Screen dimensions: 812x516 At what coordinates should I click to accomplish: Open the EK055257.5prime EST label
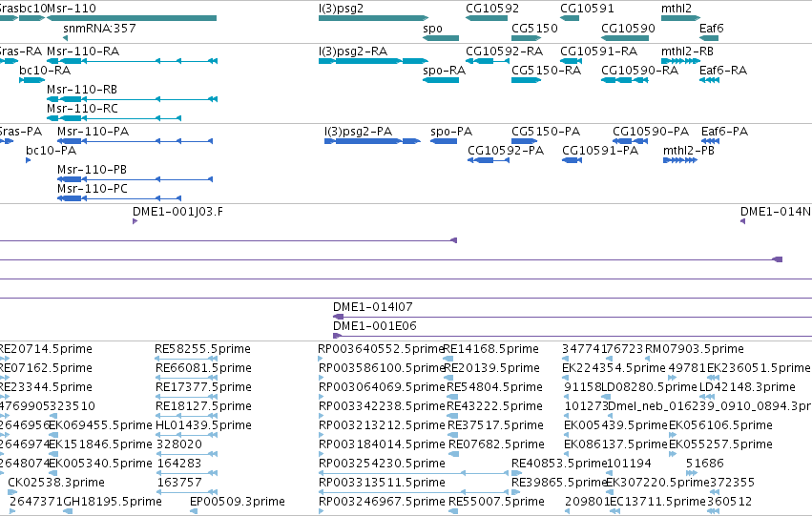pos(720,444)
